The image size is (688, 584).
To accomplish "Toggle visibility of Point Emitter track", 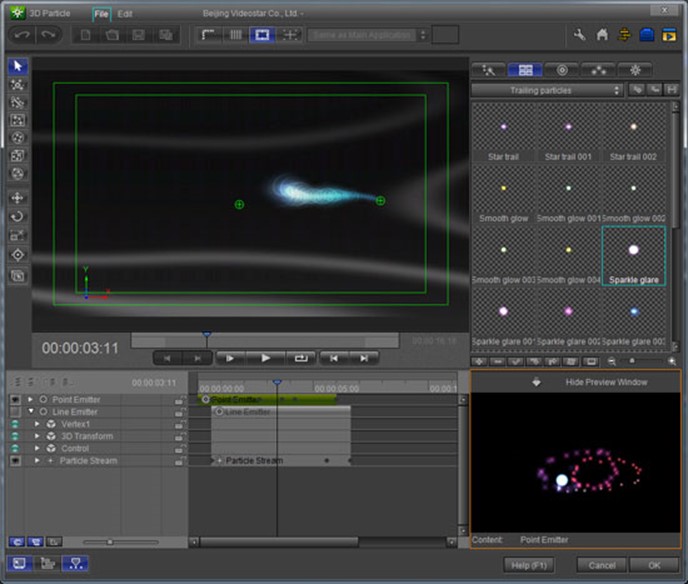I will point(15,400).
